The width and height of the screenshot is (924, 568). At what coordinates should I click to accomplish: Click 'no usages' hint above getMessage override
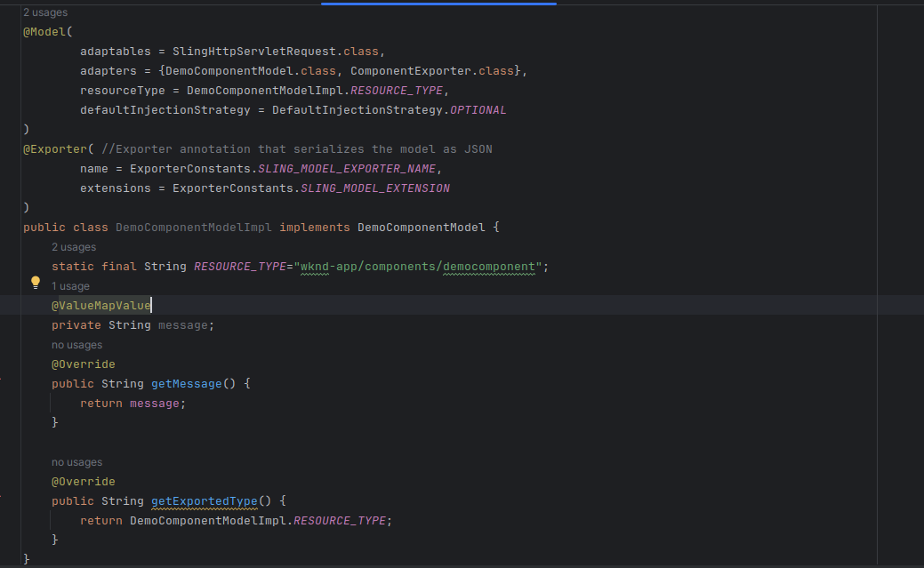point(76,345)
